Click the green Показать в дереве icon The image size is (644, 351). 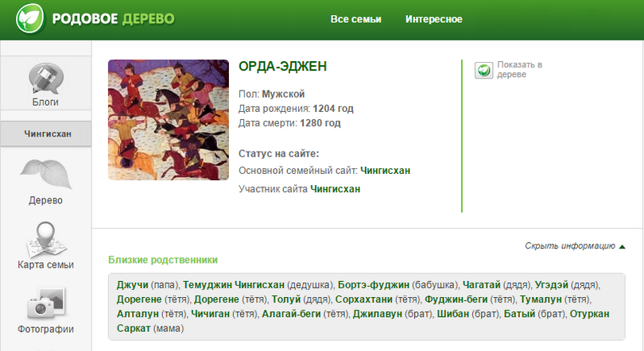coord(483,70)
